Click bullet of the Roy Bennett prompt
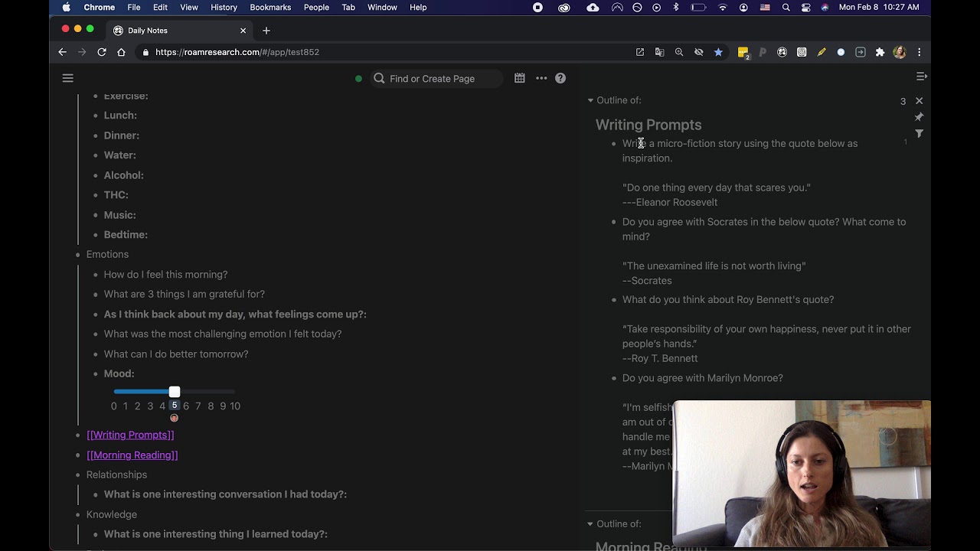 click(x=613, y=300)
